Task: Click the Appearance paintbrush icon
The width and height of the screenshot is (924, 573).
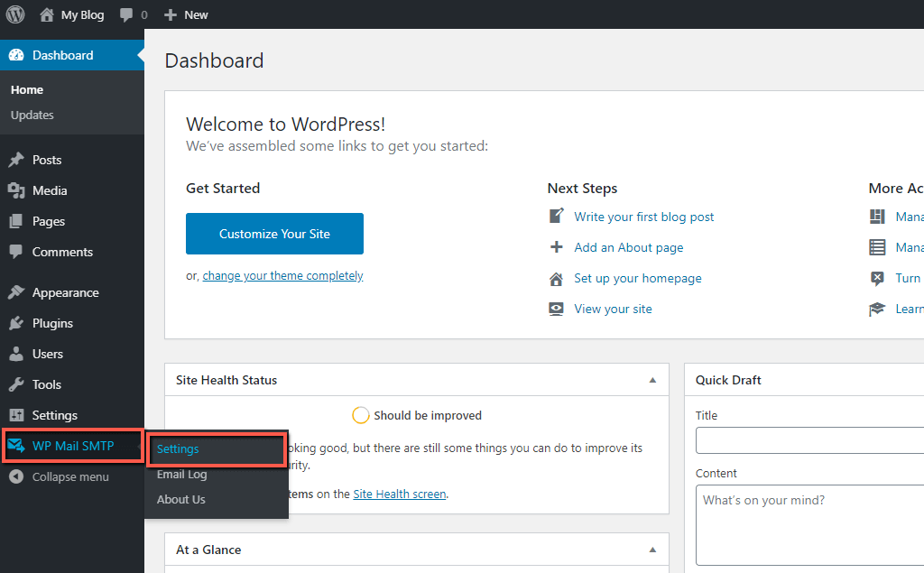Action: point(16,292)
